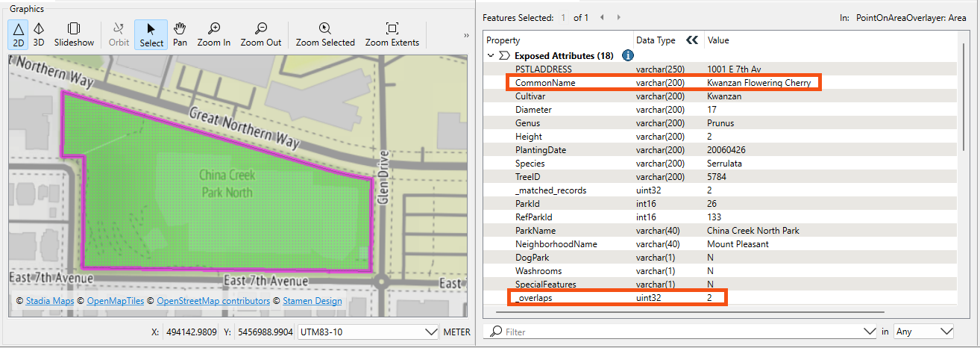This screenshot has height=348, width=980.
Task: Click the Zoom In tool
Action: click(x=214, y=34)
